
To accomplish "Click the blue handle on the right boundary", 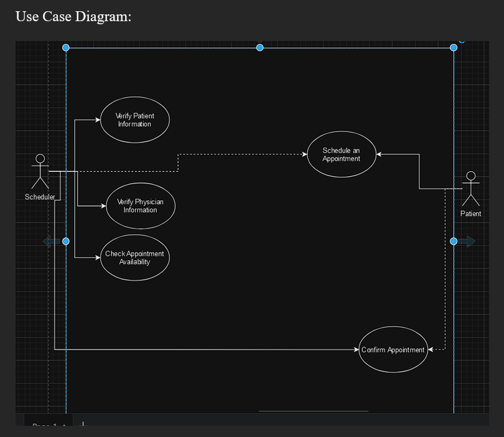I will click(x=453, y=241).
